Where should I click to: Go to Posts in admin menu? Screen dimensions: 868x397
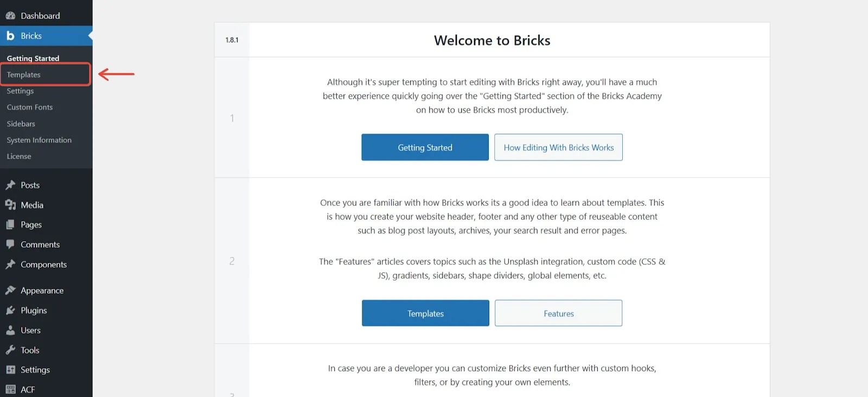tap(46, 185)
